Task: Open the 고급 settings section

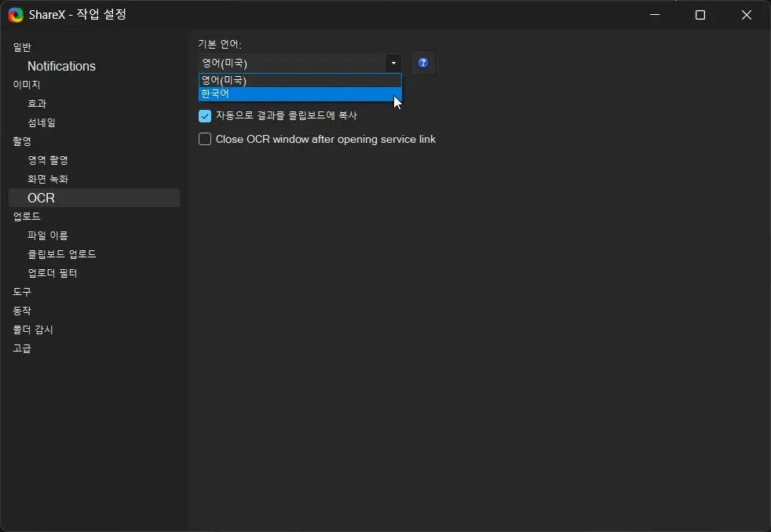Action: pyautogui.click(x=22, y=348)
